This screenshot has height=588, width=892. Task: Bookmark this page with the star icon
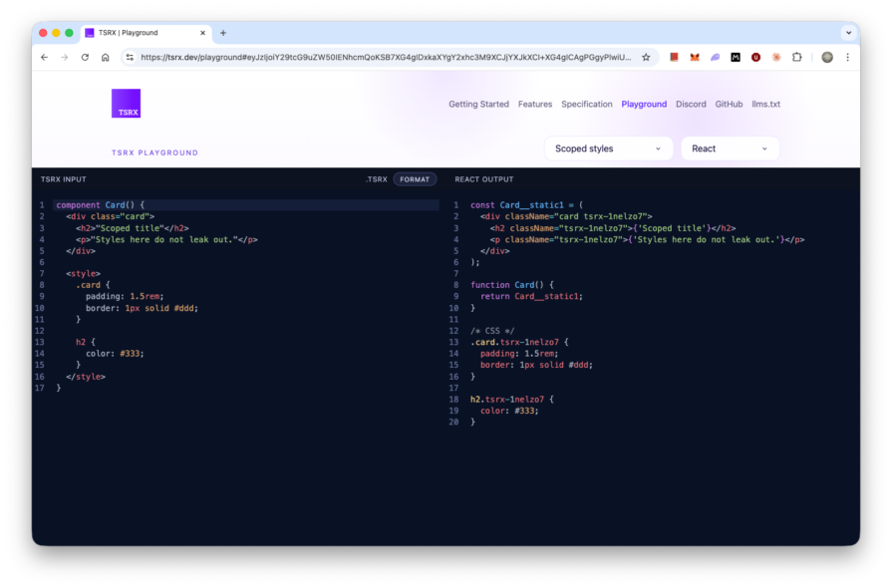(646, 58)
